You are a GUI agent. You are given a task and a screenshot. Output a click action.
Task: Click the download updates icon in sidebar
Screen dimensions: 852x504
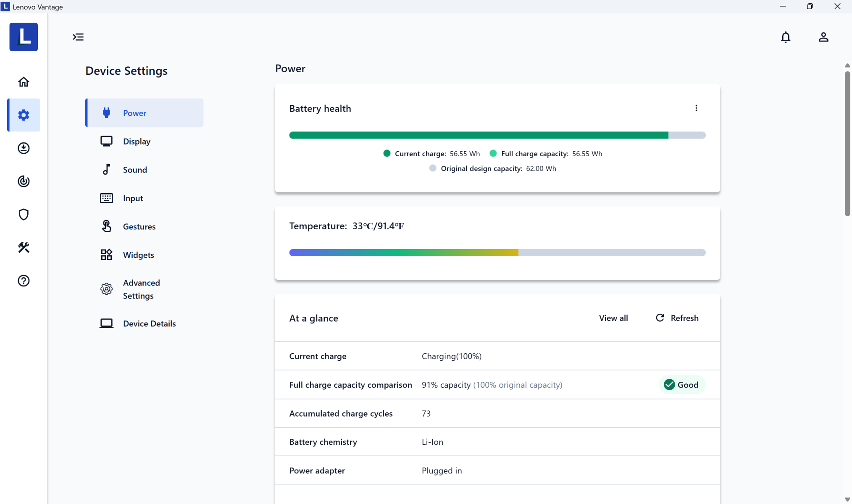pos(24,148)
